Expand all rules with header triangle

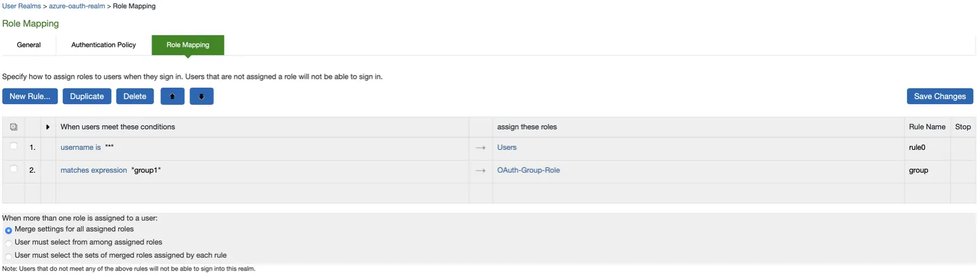[48, 127]
